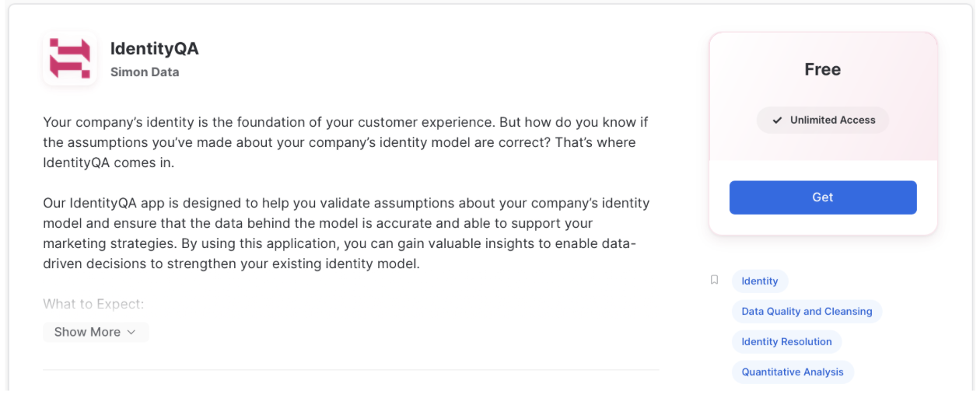The image size is (980, 398).
Task: Choose the Identity Resolution tag
Action: pyautogui.click(x=786, y=342)
